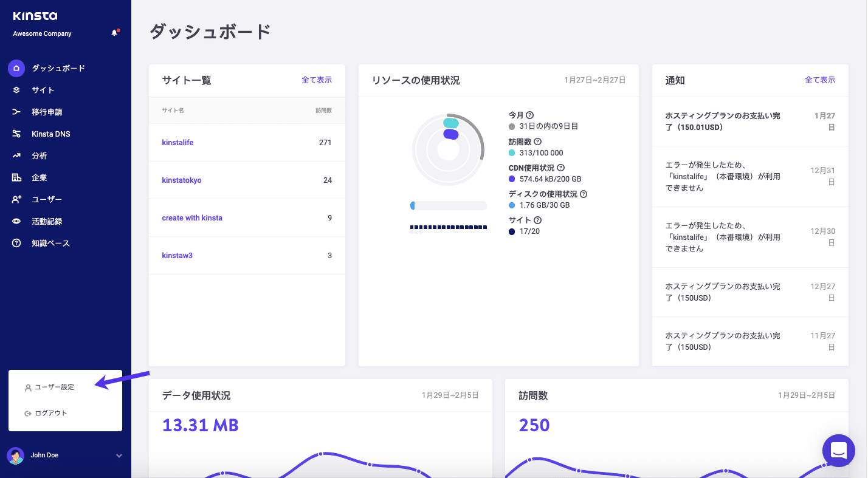Screen dimensions: 868x478
Task: Open the kinstatokyo site link
Action: [x=182, y=180]
